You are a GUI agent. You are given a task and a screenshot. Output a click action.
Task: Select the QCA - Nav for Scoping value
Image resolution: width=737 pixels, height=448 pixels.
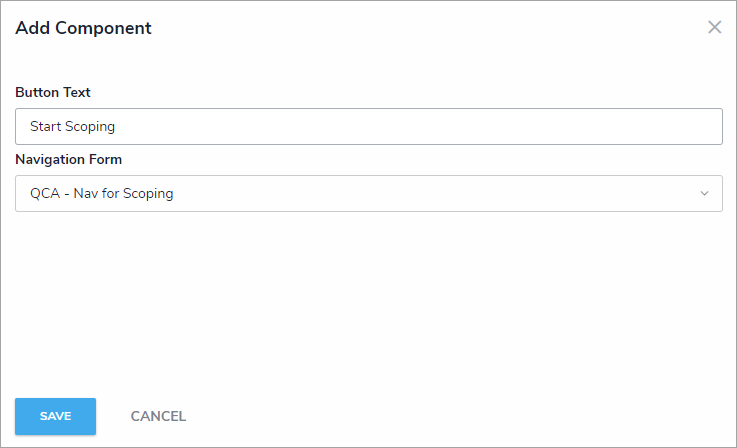pyautogui.click(x=102, y=194)
